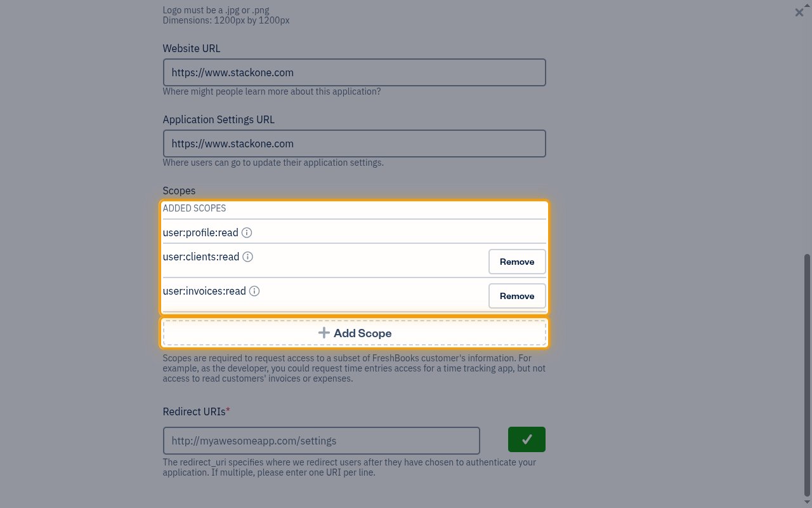Open info icon beside user:profile:read
Image resolution: width=812 pixels, height=508 pixels.
coord(247,232)
